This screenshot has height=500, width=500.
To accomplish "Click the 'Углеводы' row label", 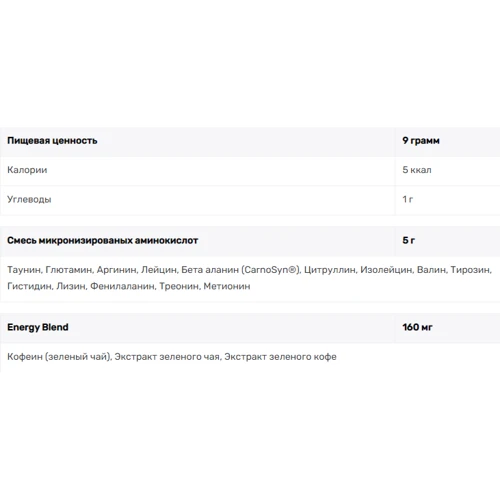I will click(x=29, y=199).
